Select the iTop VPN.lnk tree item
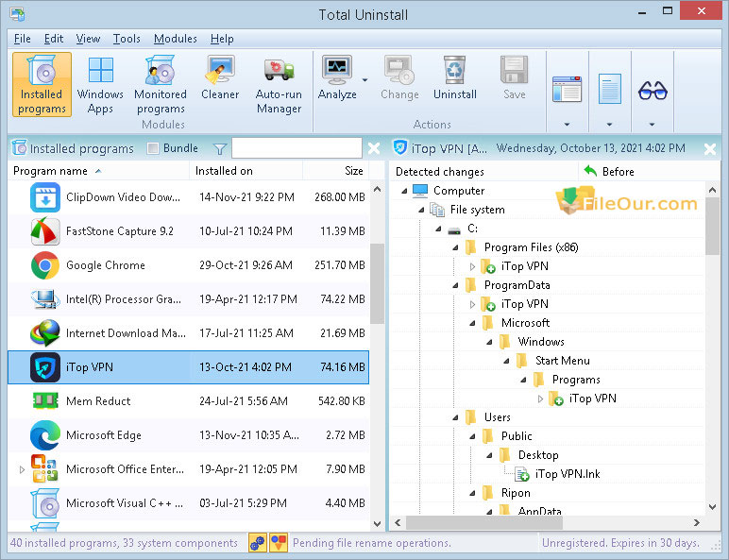 click(x=568, y=474)
